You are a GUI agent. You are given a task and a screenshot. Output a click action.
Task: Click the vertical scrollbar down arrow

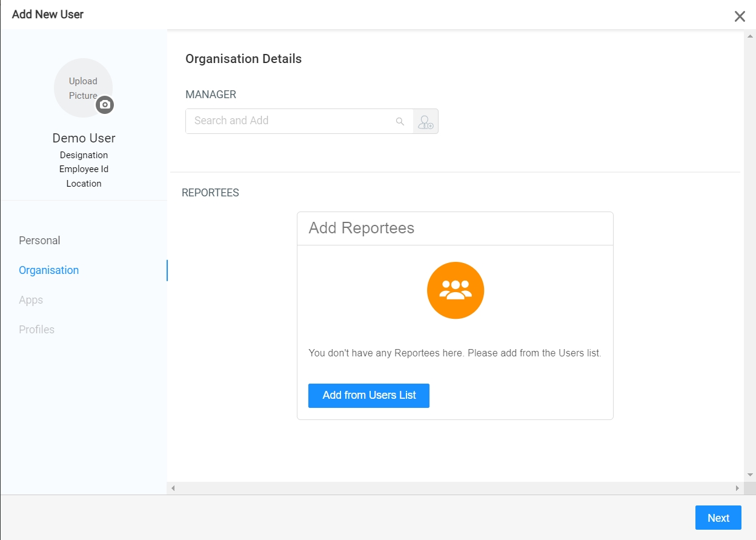pos(750,475)
